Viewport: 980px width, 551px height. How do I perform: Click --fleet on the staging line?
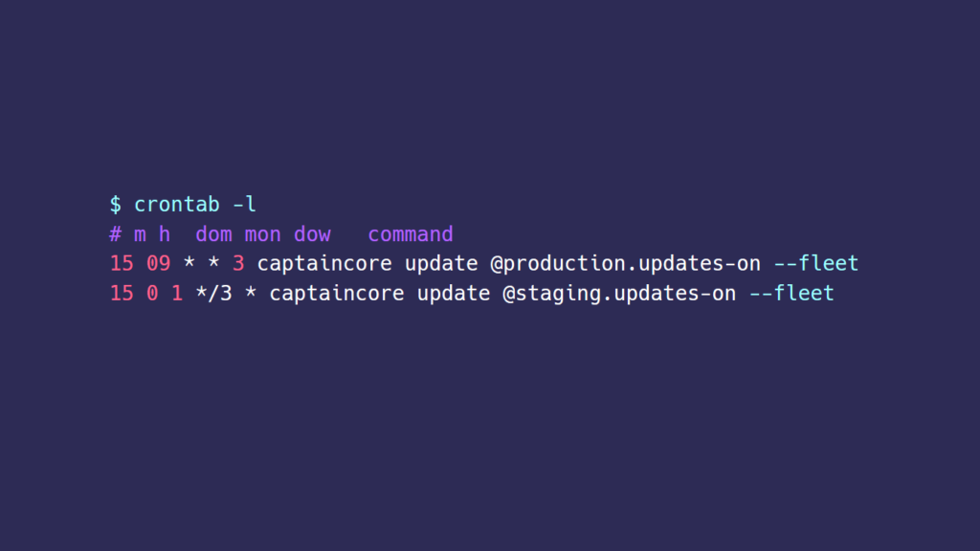pos(791,294)
